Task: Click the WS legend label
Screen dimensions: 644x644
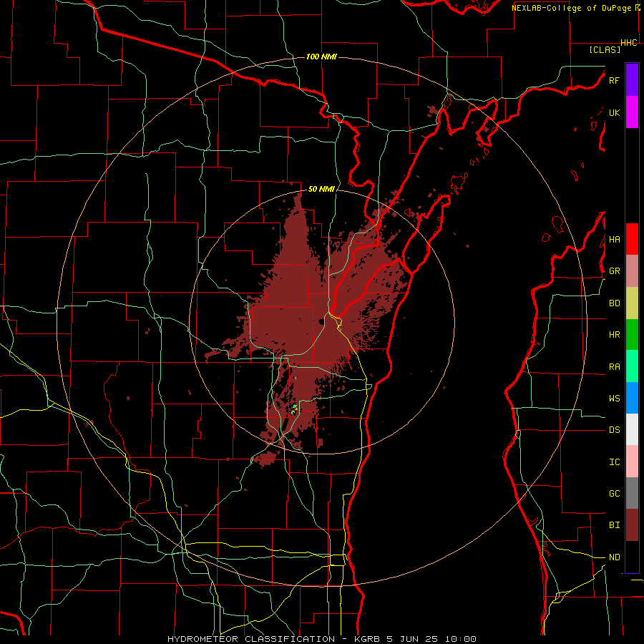Action: 614,399
